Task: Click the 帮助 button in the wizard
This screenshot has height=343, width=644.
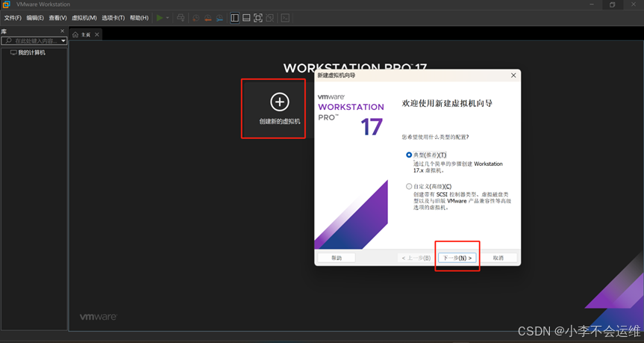Action: [x=337, y=258]
